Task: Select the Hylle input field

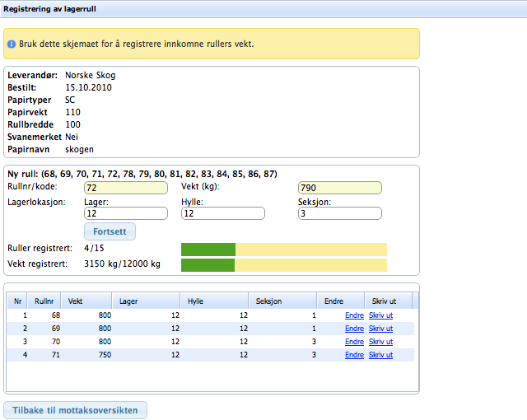Action: pos(222,213)
